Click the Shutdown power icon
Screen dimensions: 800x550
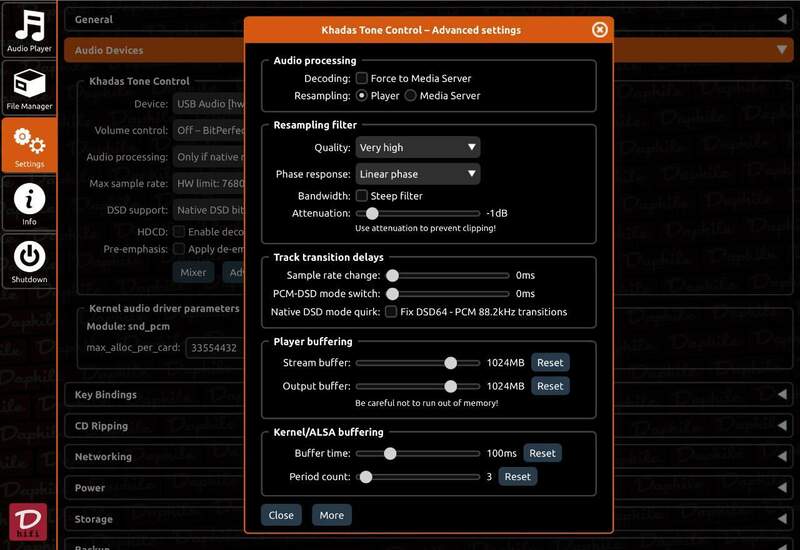pos(29,261)
